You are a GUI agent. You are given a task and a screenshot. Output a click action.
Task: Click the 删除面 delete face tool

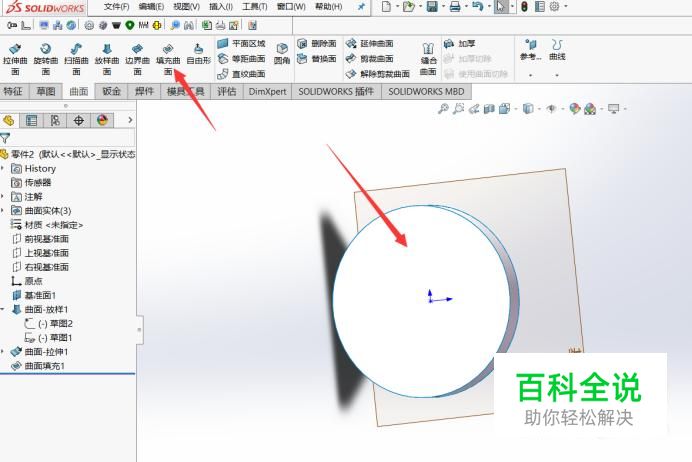(317, 43)
